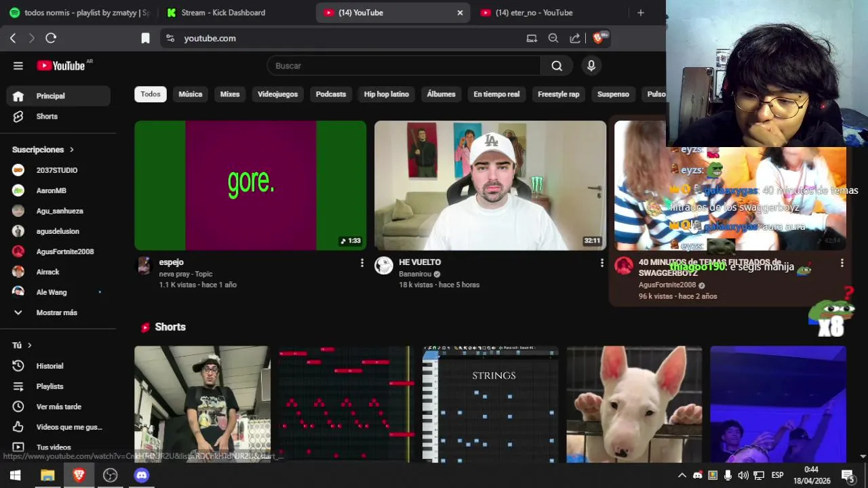Image resolution: width=868 pixels, height=488 pixels.
Task: Open Historial in the sidebar
Action: tap(58, 366)
